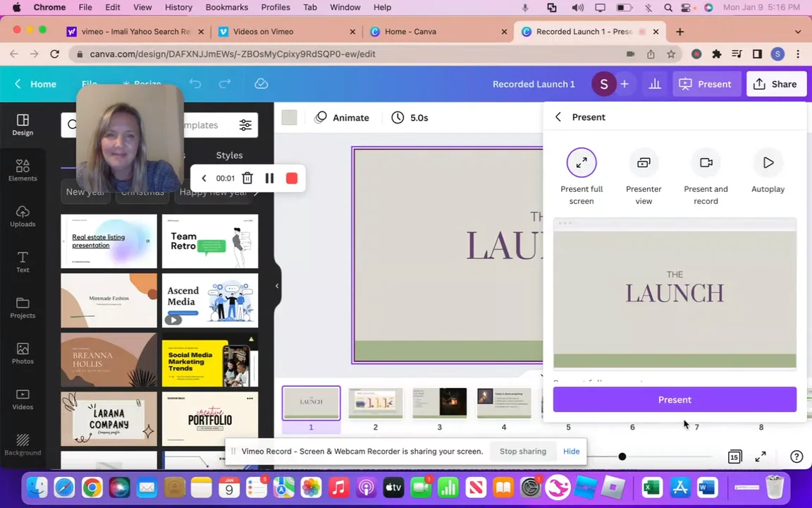Select Presenter view option
This screenshot has width=812, height=508.
[x=644, y=177]
